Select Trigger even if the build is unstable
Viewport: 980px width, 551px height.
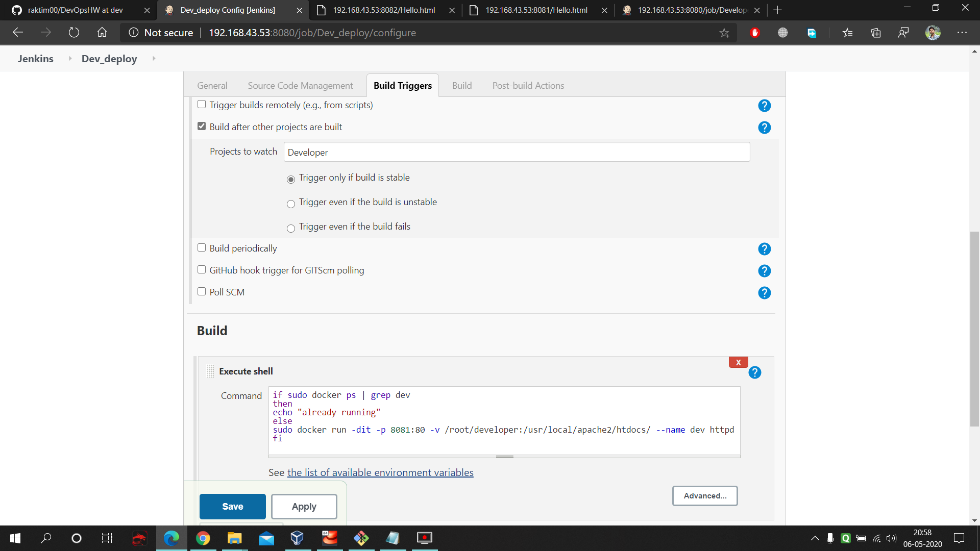pos(291,203)
